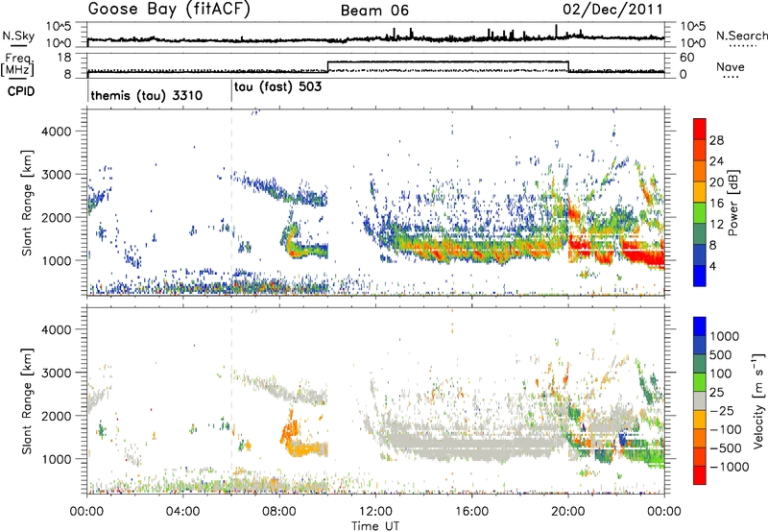
Task: Click '2000' on velocity panel range axis
Action: [56, 416]
